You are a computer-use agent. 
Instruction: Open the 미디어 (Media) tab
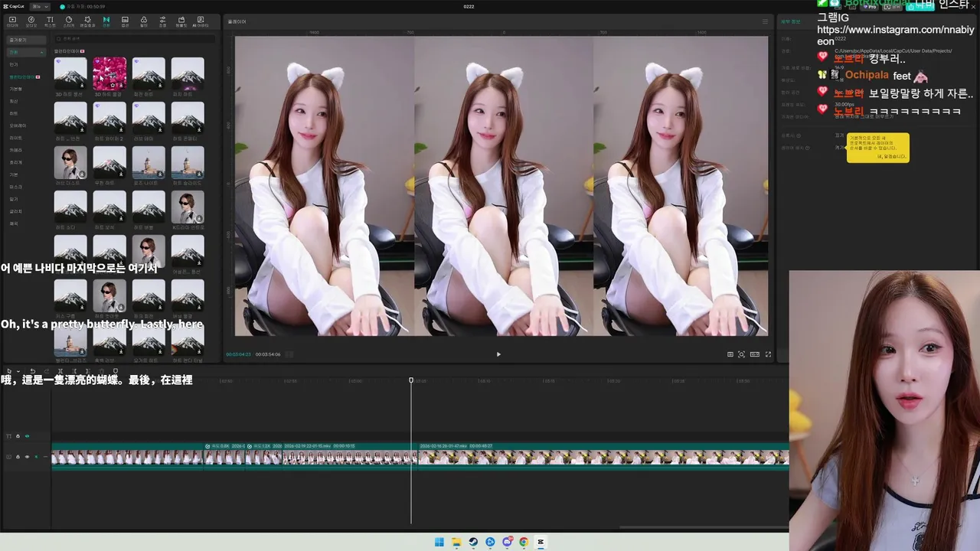tap(12, 21)
